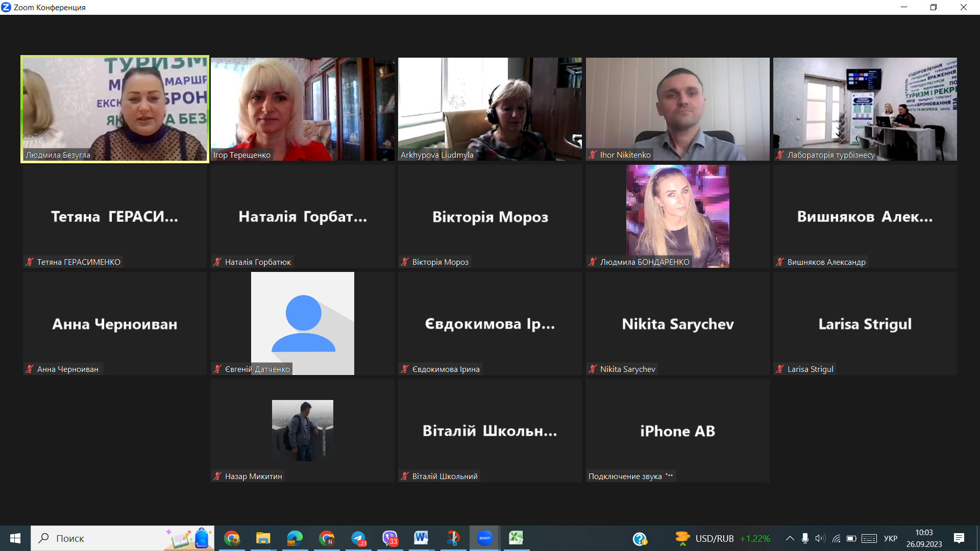Click the system tray microphone icon
The width and height of the screenshot is (980, 551).
[805, 538]
